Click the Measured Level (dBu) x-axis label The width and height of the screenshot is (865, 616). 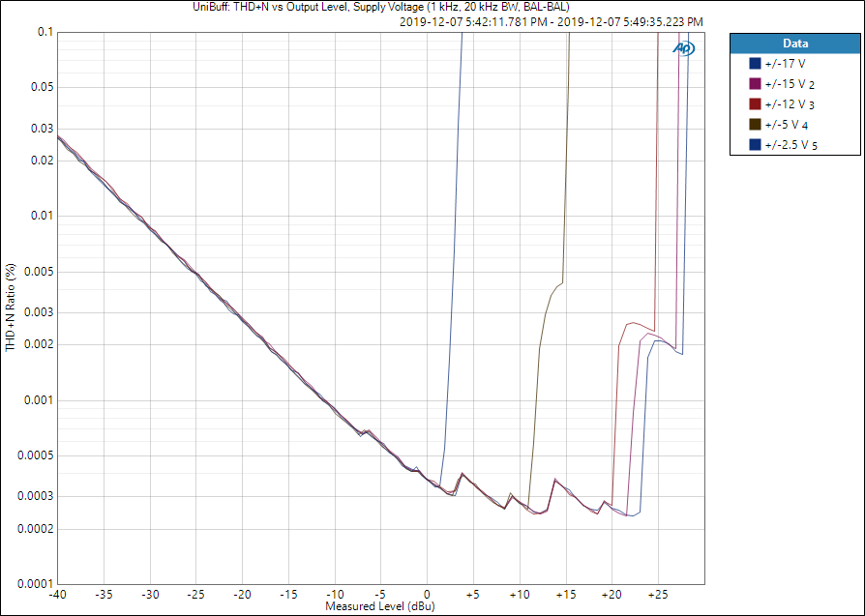click(380, 606)
